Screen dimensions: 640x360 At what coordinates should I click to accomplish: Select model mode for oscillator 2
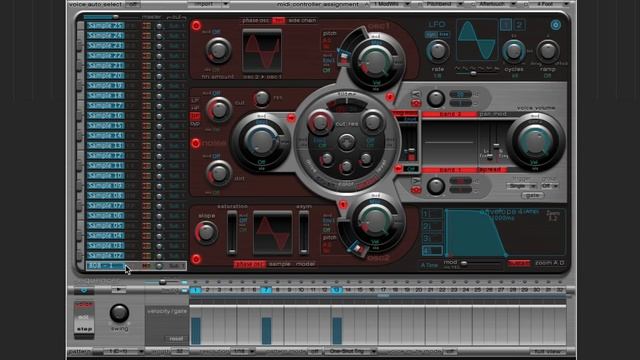[x=305, y=264]
